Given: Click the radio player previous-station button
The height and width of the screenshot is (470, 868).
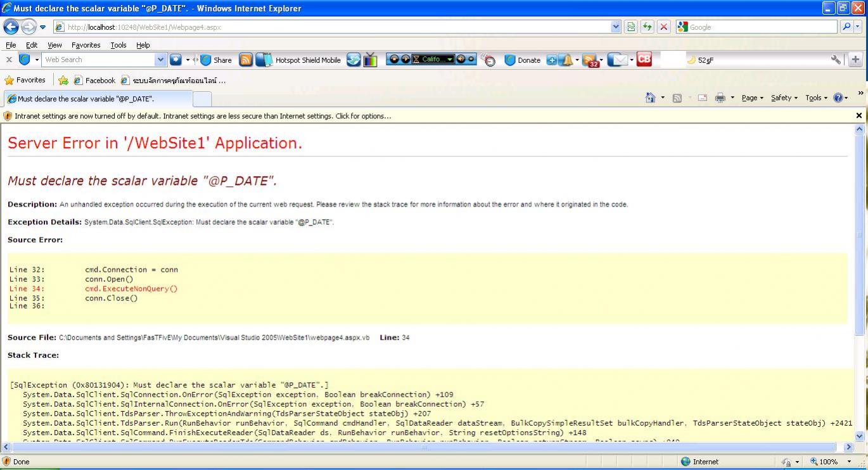Looking at the screenshot, I should 393,59.
